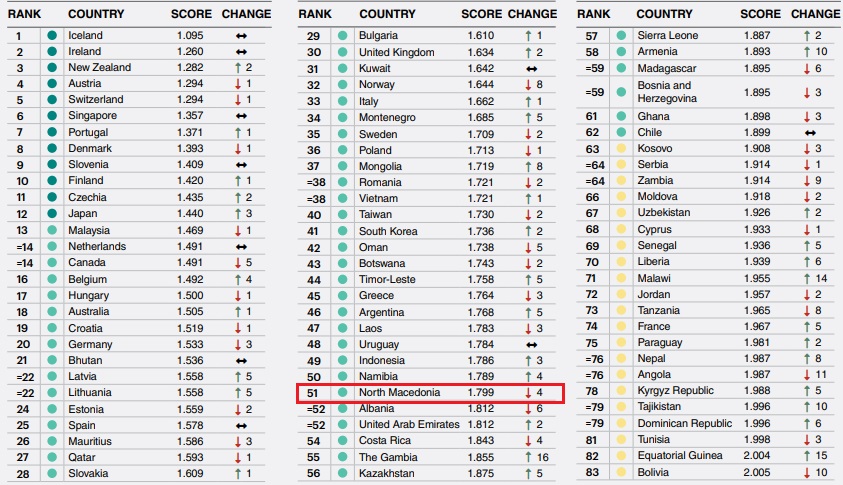Click the middle table's SCORE header
Screen dimensions: 843x485
pos(481,14)
